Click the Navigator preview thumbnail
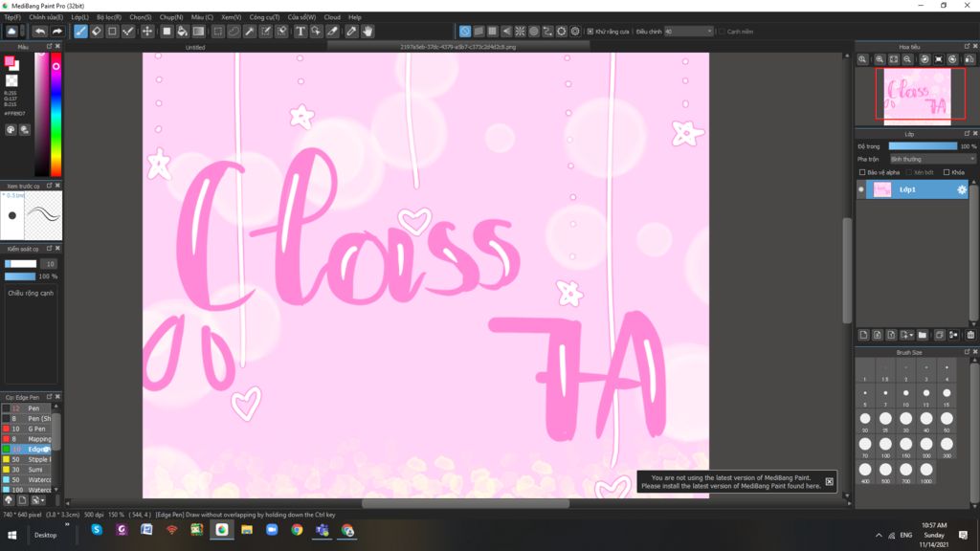Image resolution: width=980 pixels, height=551 pixels. (917, 97)
